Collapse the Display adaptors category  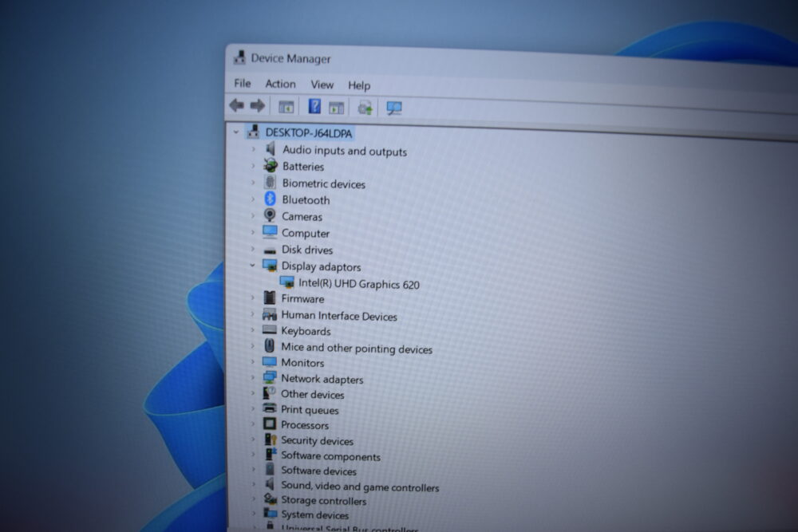252,266
